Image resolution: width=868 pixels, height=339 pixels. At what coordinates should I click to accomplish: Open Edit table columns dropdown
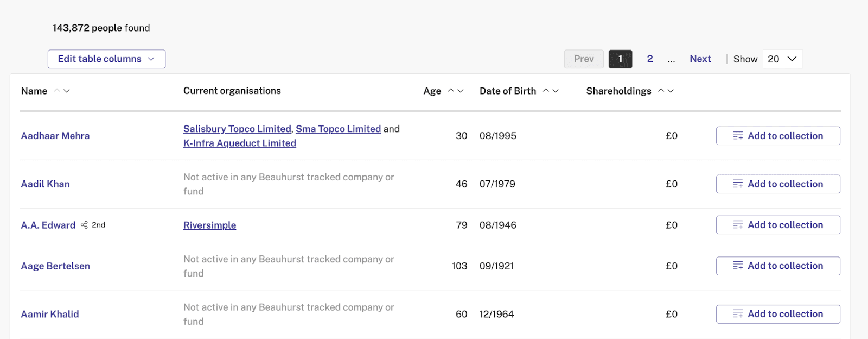pyautogui.click(x=106, y=59)
